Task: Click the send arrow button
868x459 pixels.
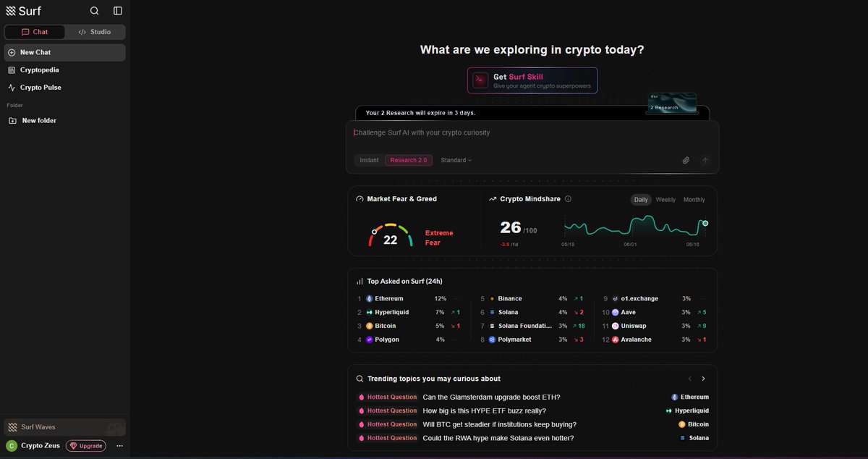Action: (705, 161)
